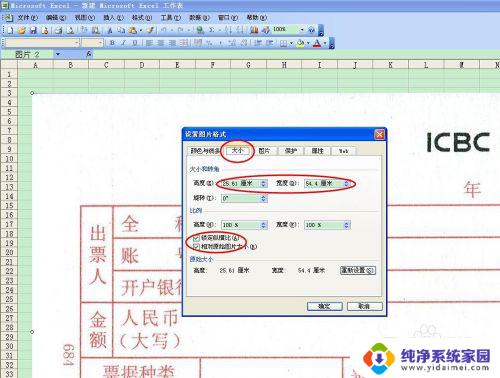The width and height of the screenshot is (500, 378).
Task: Click the 高度 size spinner in the dialog
Action: point(263,184)
